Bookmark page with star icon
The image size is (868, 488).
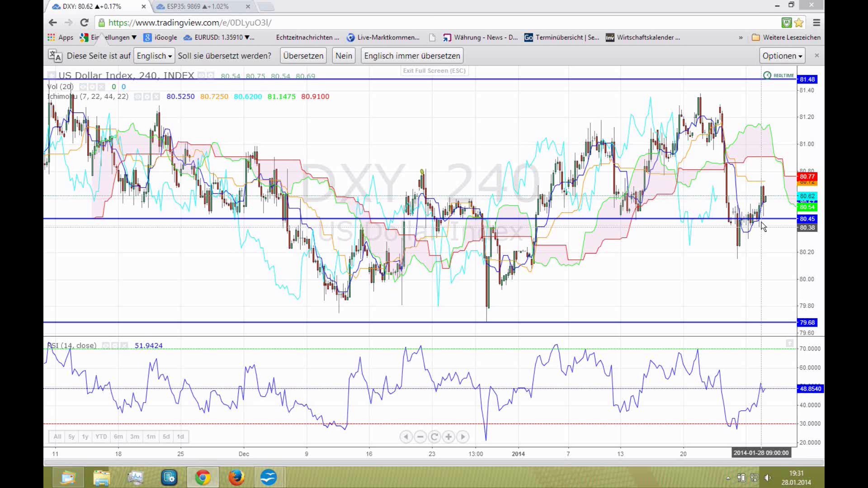799,23
